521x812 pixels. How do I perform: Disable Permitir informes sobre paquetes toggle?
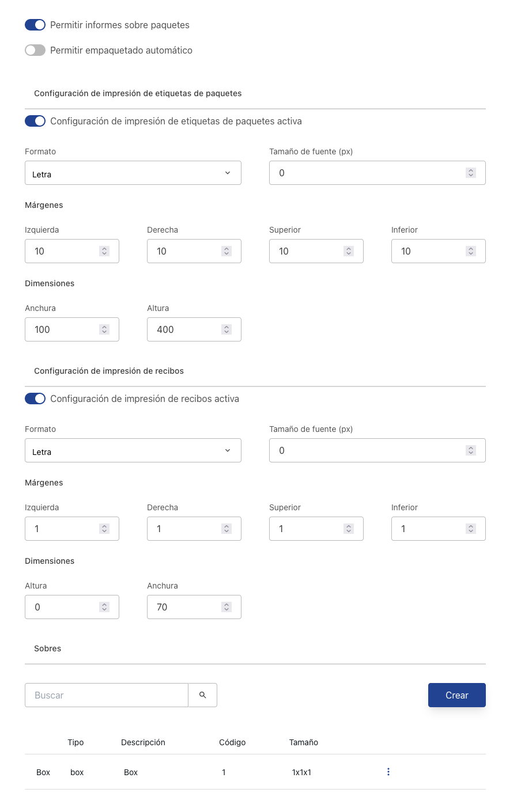pyautogui.click(x=35, y=25)
